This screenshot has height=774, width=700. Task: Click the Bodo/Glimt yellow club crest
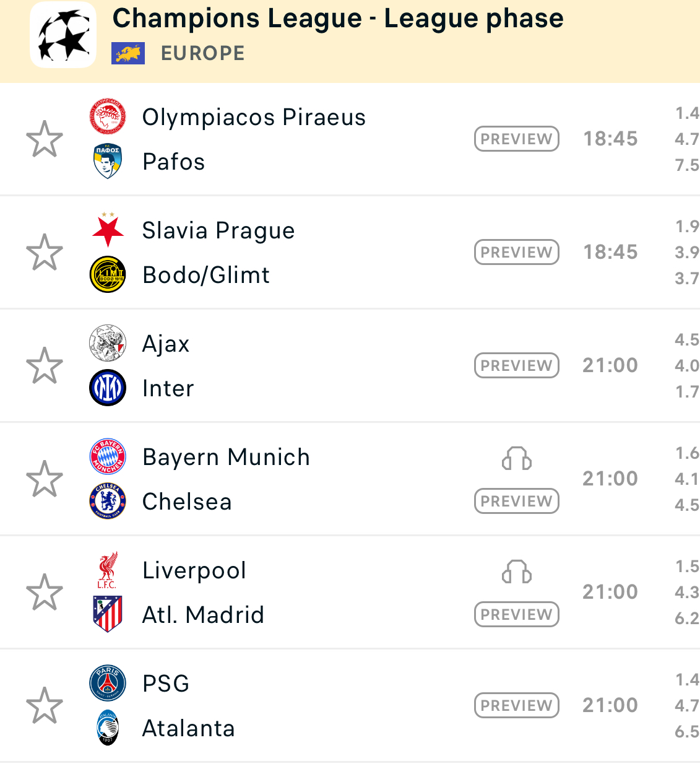pyautogui.click(x=108, y=274)
